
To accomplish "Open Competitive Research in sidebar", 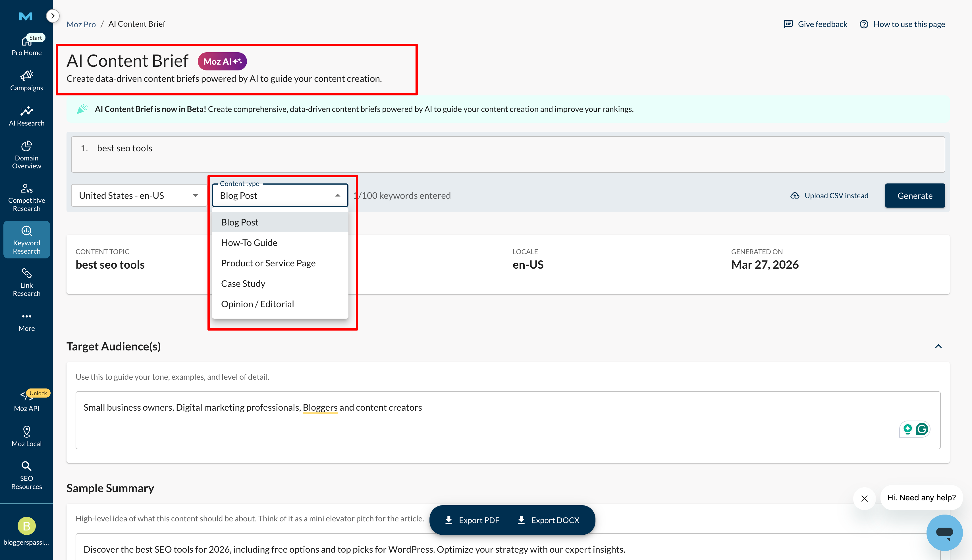I will (26, 198).
